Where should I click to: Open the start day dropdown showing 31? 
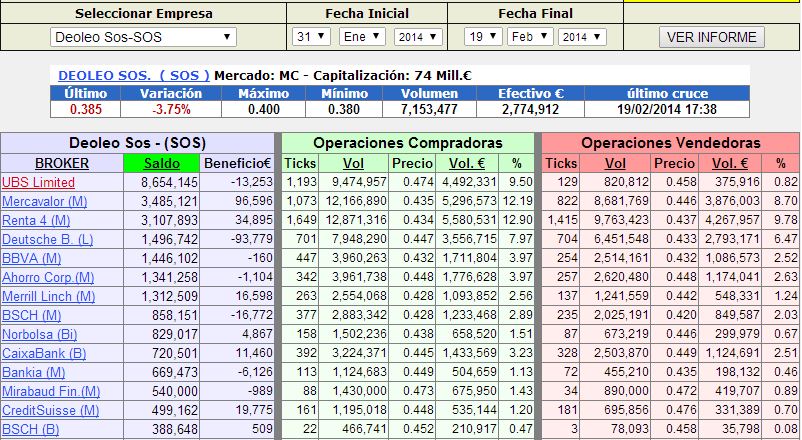pyautogui.click(x=311, y=37)
